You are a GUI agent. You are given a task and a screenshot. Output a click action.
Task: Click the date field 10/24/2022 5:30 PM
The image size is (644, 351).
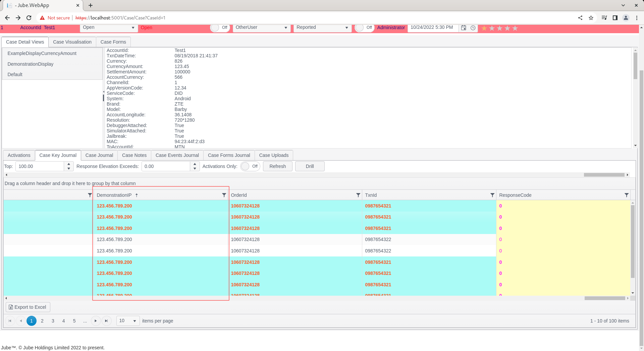click(433, 27)
